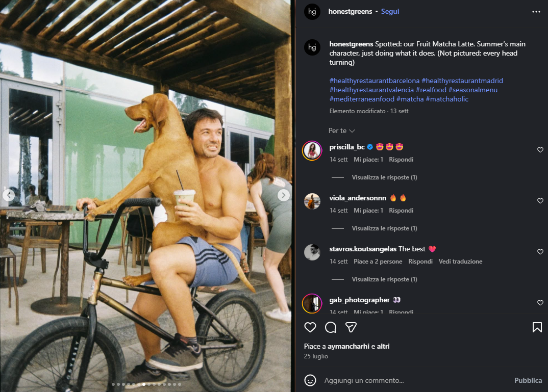Click Segui to follow honestgreens
This screenshot has height=392, width=548.
(390, 12)
